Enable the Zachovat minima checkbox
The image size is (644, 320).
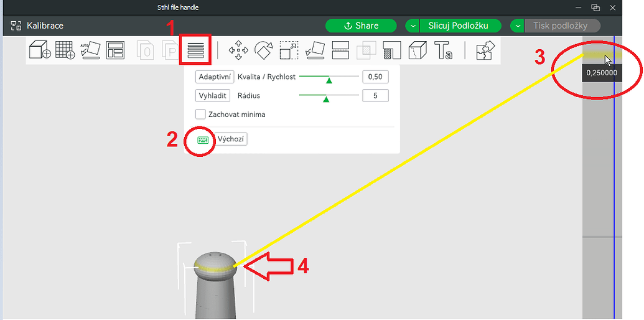(200, 114)
